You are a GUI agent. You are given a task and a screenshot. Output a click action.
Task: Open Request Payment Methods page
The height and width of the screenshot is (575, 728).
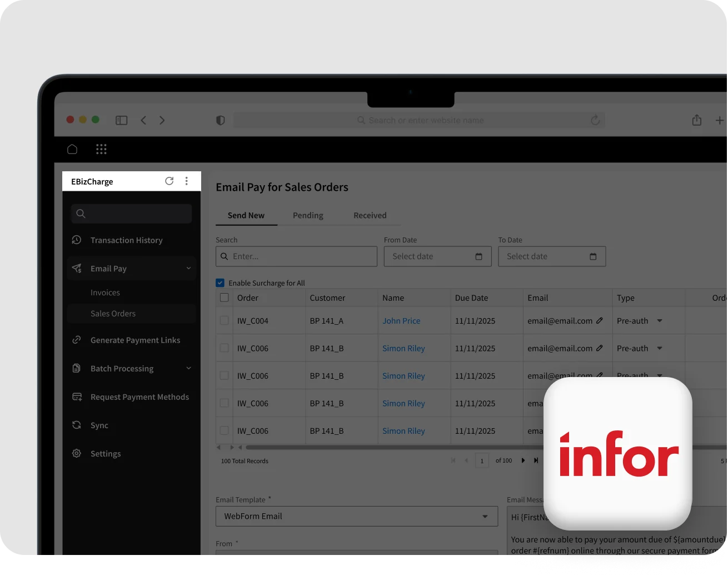139,397
